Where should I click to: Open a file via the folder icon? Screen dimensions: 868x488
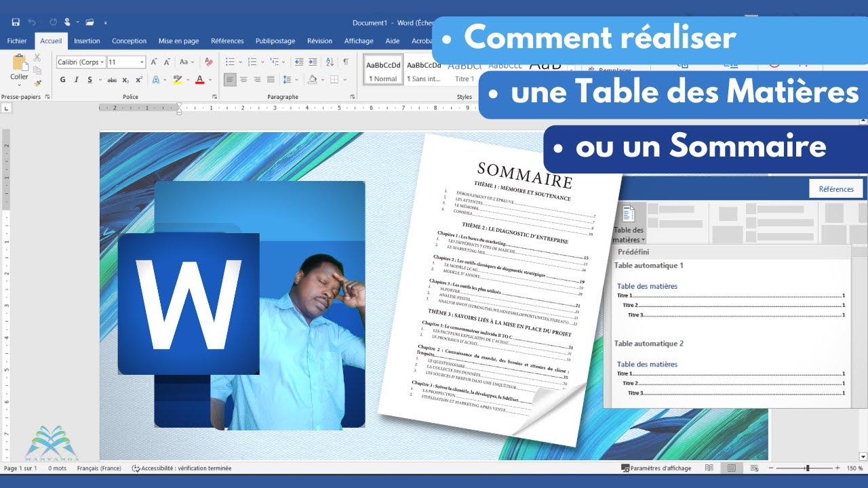(90, 22)
